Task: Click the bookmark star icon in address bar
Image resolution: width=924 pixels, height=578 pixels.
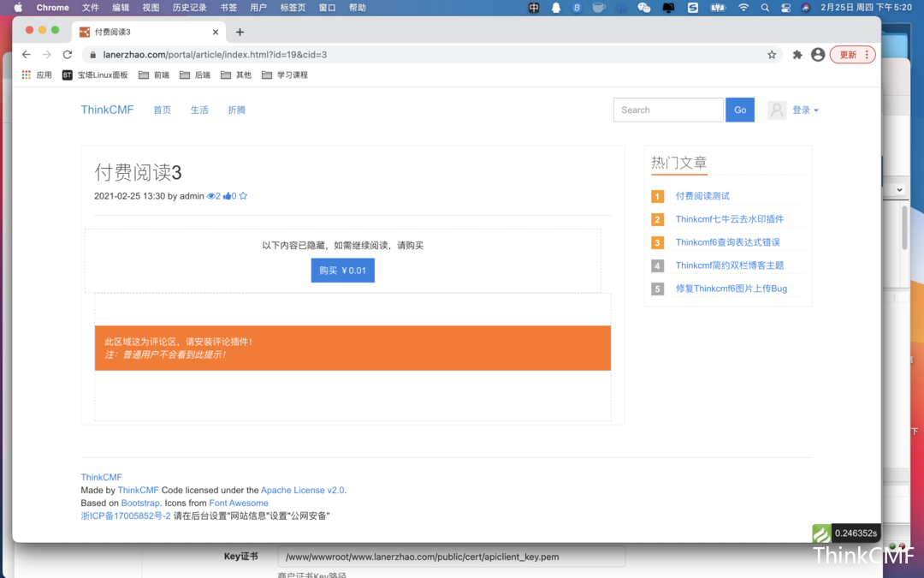Action: pos(772,55)
